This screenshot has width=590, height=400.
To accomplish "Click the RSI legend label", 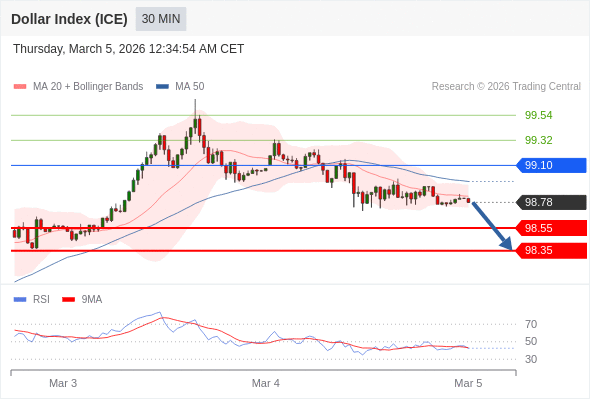I will [41, 300].
